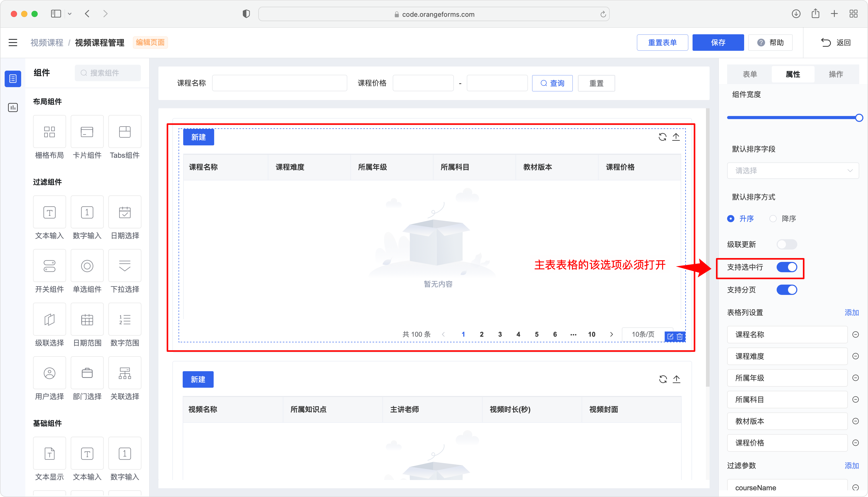Go to pagination page 10
This screenshot has height=497, width=868.
click(592, 334)
